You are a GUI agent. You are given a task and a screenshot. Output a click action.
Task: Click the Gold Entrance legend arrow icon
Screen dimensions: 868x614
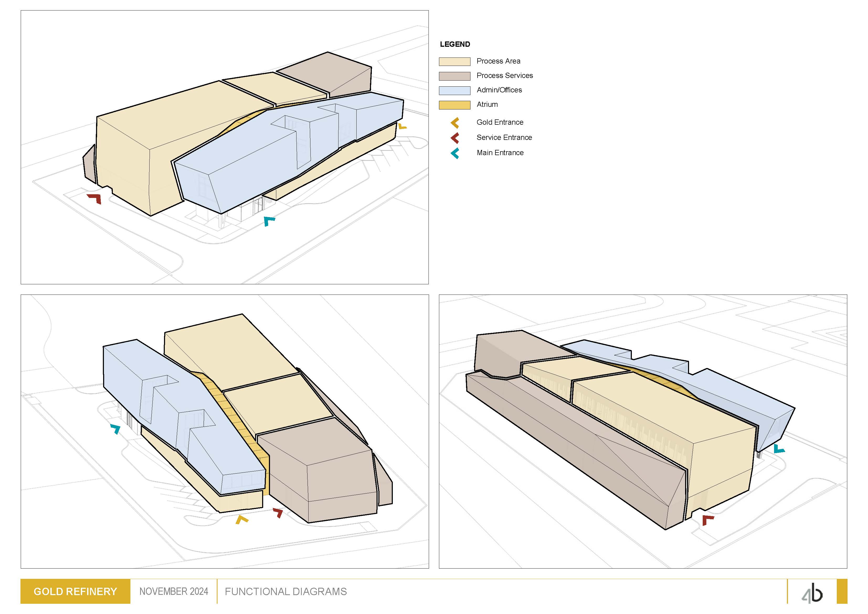455,123
